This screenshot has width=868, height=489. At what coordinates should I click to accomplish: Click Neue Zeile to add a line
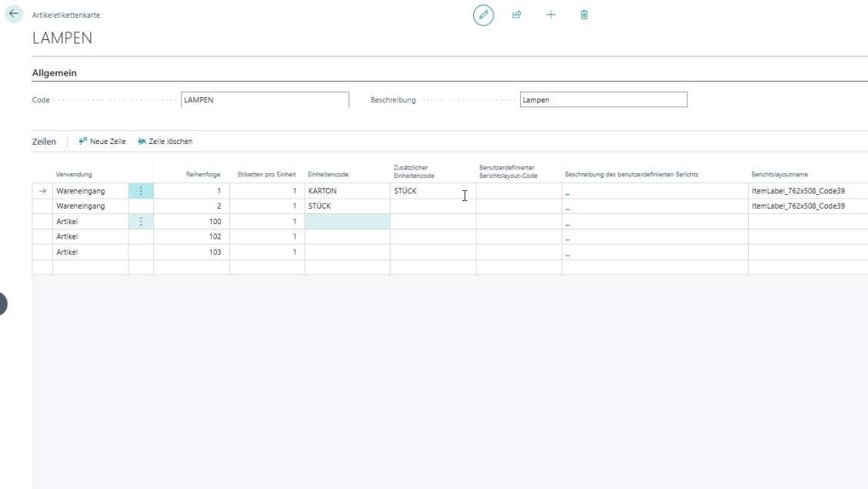102,142
